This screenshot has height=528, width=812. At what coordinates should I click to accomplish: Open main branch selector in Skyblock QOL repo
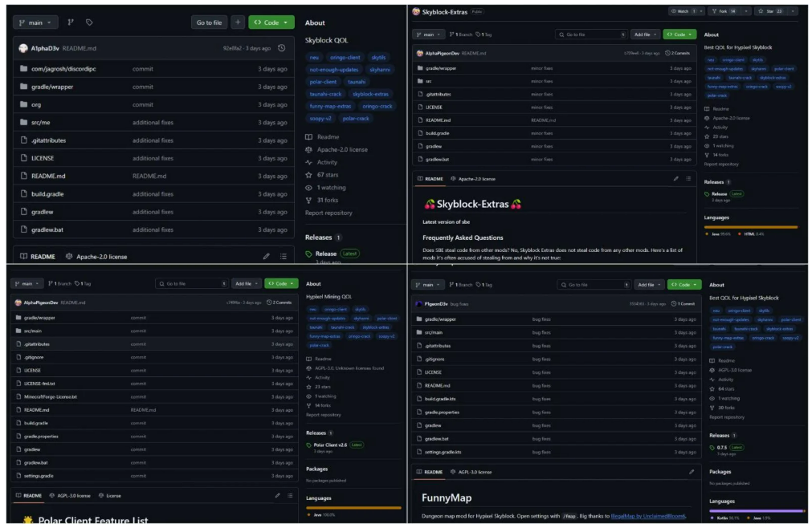click(35, 22)
